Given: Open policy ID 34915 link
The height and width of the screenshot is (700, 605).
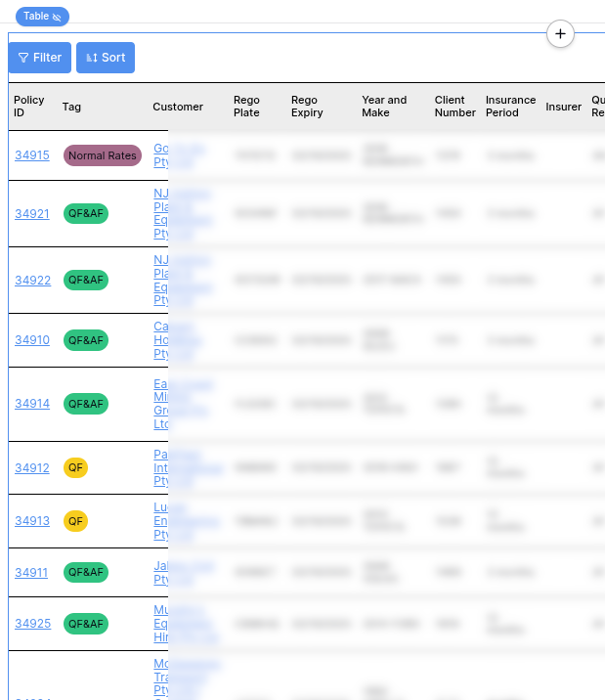Looking at the screenshot, I should 32,155.
